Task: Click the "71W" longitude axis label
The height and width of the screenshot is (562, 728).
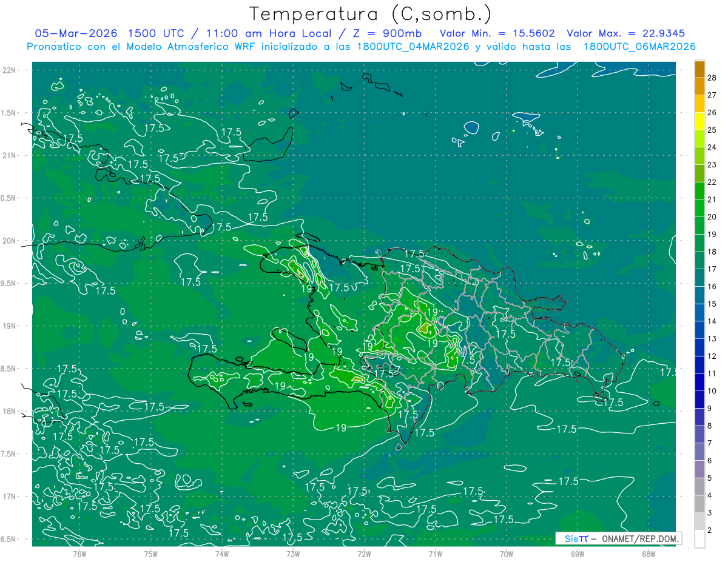Action: click(435, 554)
